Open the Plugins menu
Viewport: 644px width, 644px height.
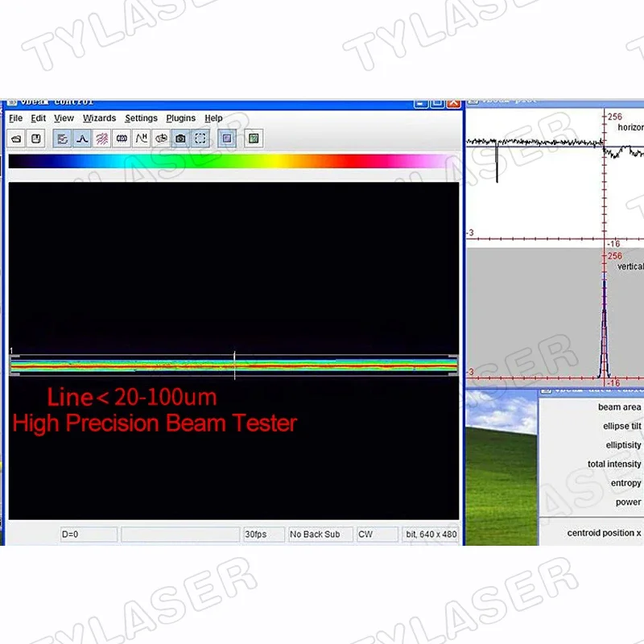coord(180,118)
